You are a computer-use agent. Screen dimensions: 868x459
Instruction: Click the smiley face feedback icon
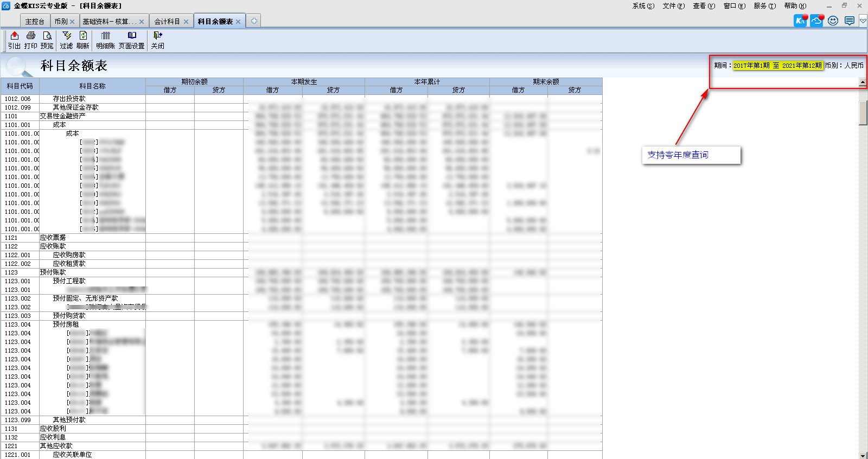click(x=833, y=21)
